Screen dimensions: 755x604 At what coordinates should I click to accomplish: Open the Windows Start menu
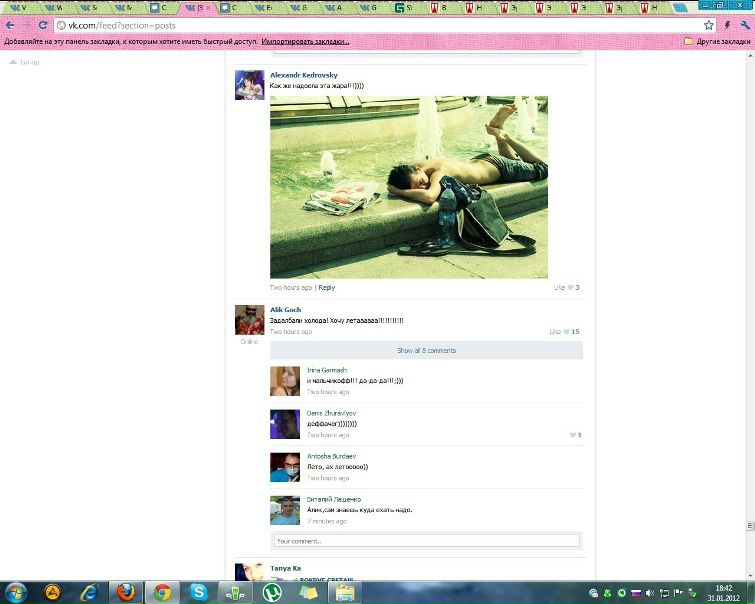pyautogui.click(x=16, y=592)
